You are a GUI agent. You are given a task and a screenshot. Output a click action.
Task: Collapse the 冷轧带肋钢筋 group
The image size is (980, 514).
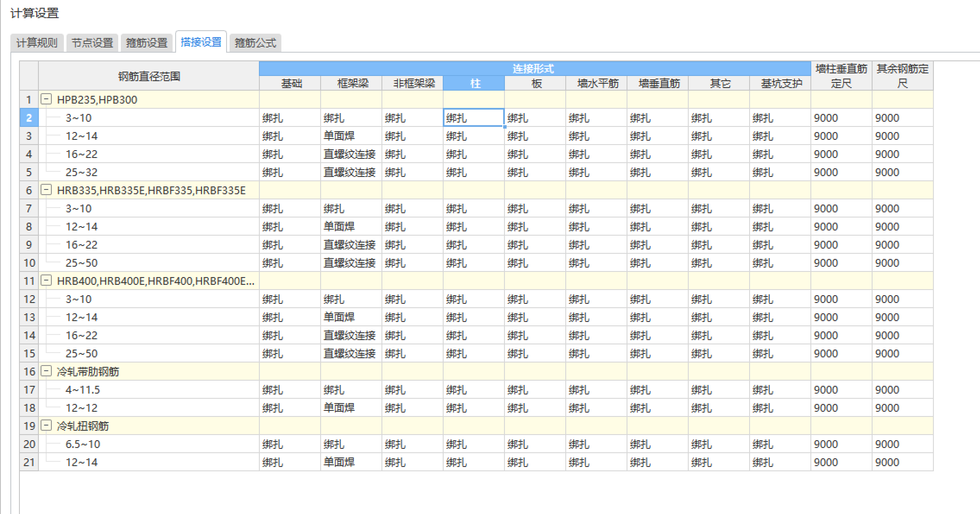click(x=46, y=371)
